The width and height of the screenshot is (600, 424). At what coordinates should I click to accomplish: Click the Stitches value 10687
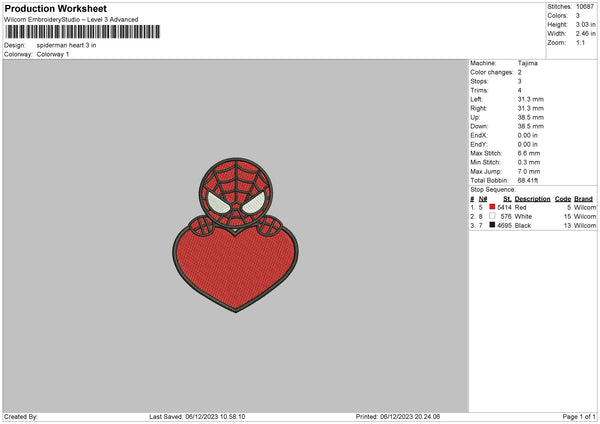(x=585, y=7)
